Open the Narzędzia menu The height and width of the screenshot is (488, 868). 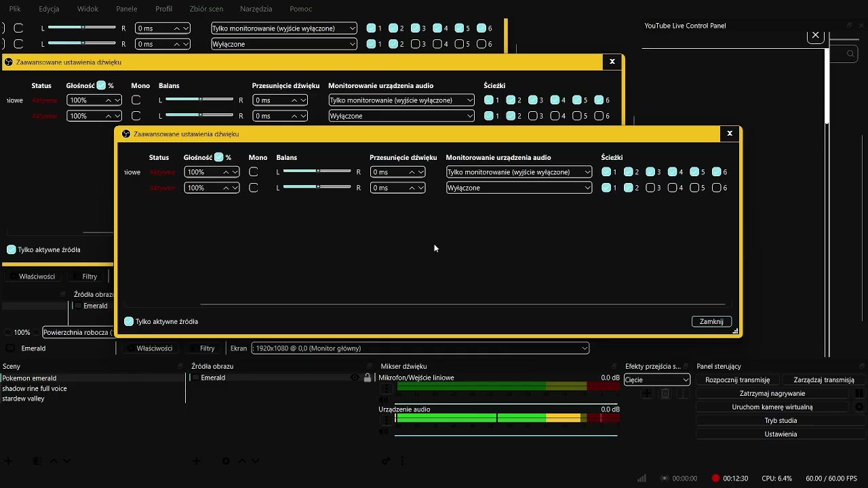(x=256, y=9)
